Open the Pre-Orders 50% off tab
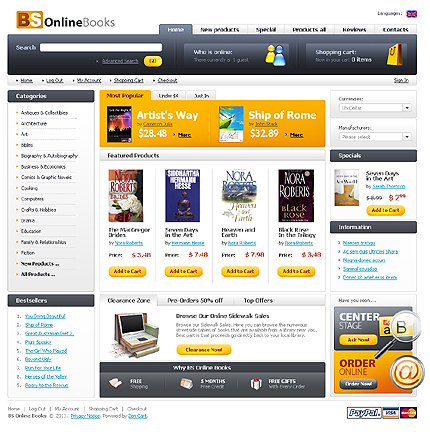The image size is (430, 432). [x=195, y=300]
